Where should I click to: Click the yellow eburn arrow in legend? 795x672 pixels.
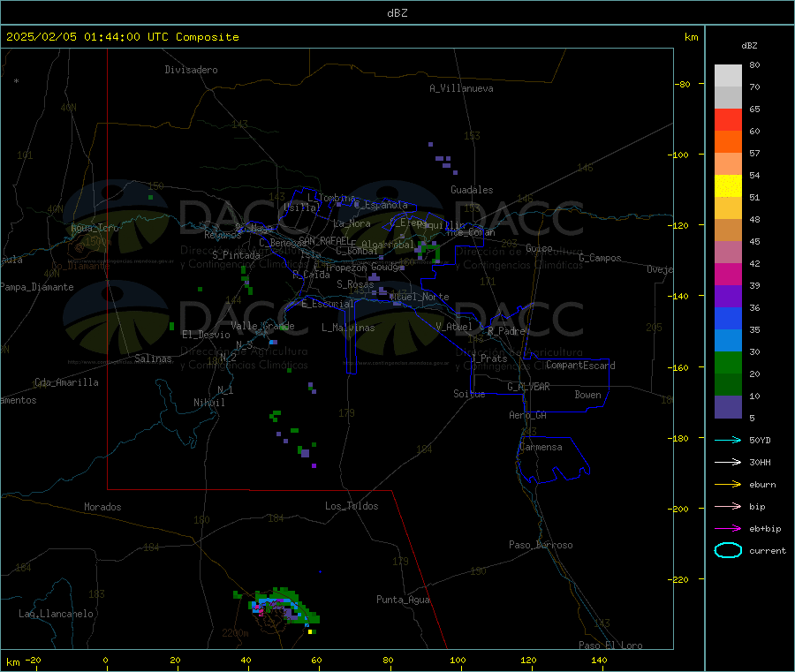728,485
